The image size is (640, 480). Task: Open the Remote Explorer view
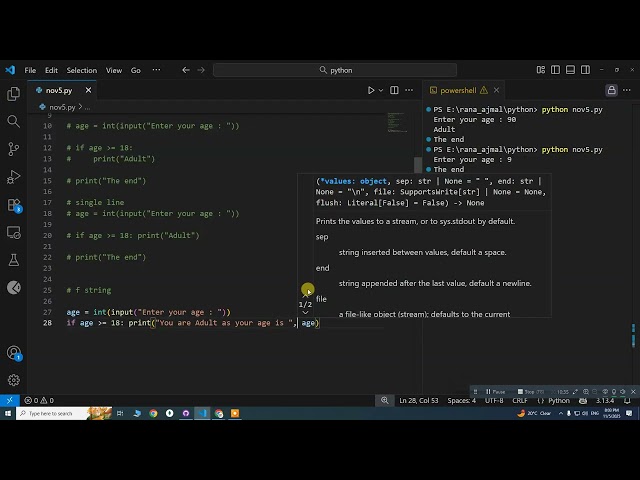point(13,233)
